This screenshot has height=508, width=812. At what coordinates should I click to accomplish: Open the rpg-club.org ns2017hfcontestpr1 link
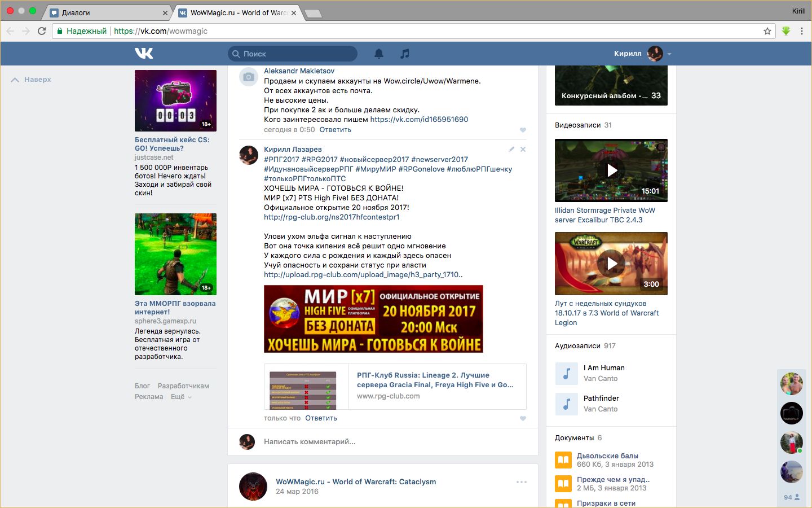pos(332,217)
